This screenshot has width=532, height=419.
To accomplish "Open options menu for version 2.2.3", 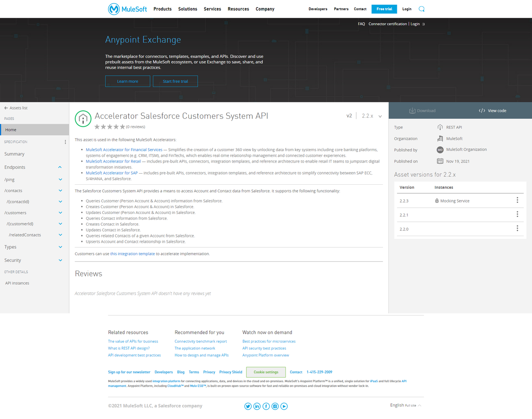I will pos(517,200).
